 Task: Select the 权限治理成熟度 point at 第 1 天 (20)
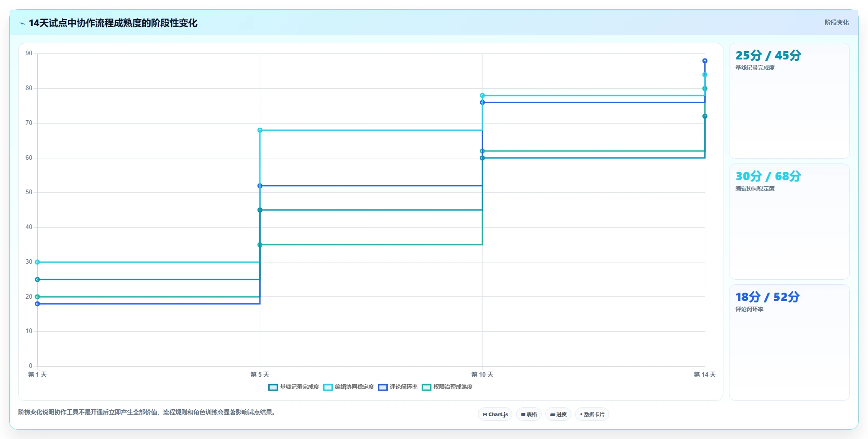pyautogui.click(x=38, y=297)
